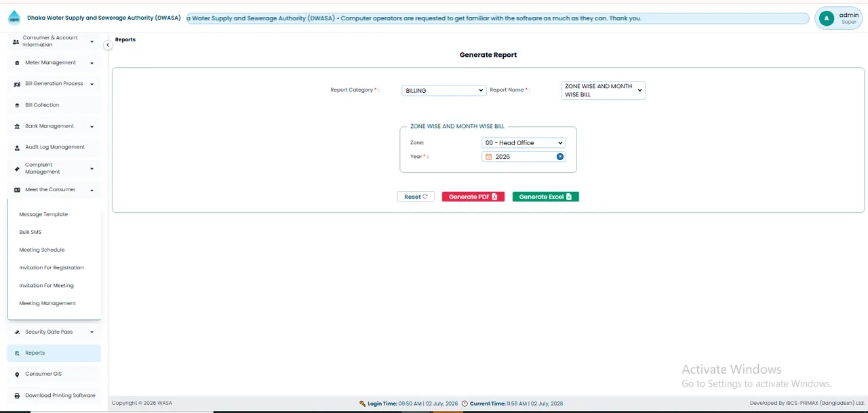The height and width of the screenshot is (413, 868).
Task: Click the Bill Generation Process icon
Action: 17,84
